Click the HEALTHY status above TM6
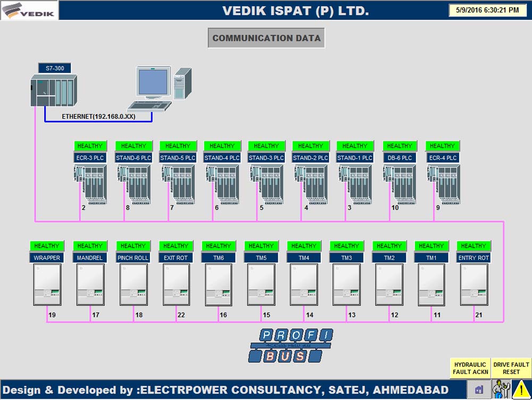 (219, 246)
